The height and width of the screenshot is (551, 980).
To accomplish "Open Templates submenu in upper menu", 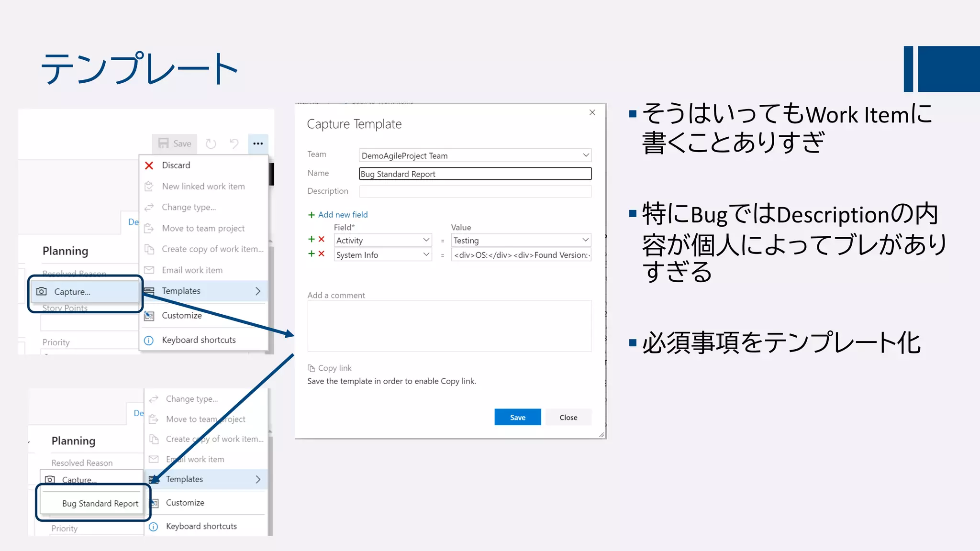I will (203, 291).
